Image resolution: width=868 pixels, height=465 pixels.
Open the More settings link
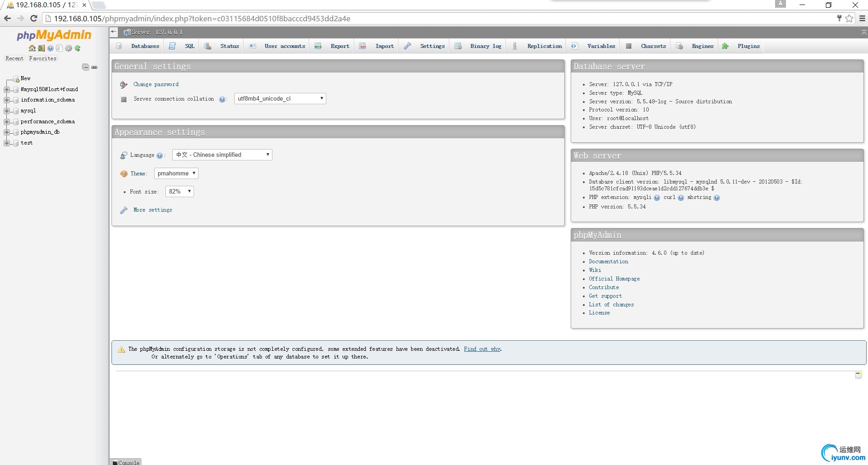(153, 210)
